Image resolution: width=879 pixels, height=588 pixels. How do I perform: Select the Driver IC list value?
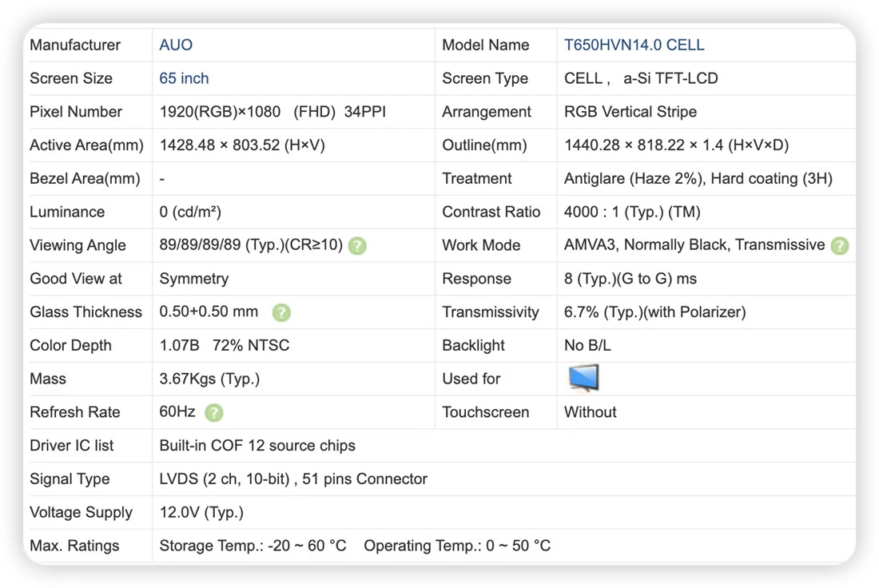pyautogui.click(x=257, y=446)
